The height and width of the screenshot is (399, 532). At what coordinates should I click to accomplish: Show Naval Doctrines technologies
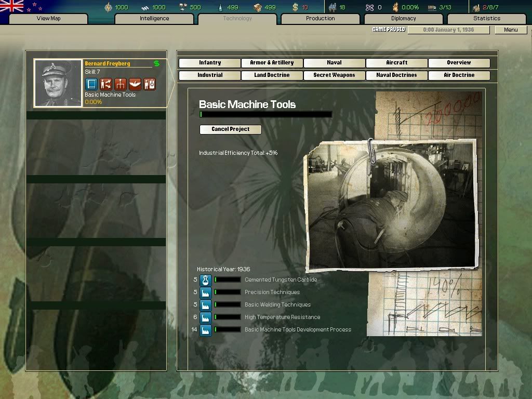[x=396, y=75]
